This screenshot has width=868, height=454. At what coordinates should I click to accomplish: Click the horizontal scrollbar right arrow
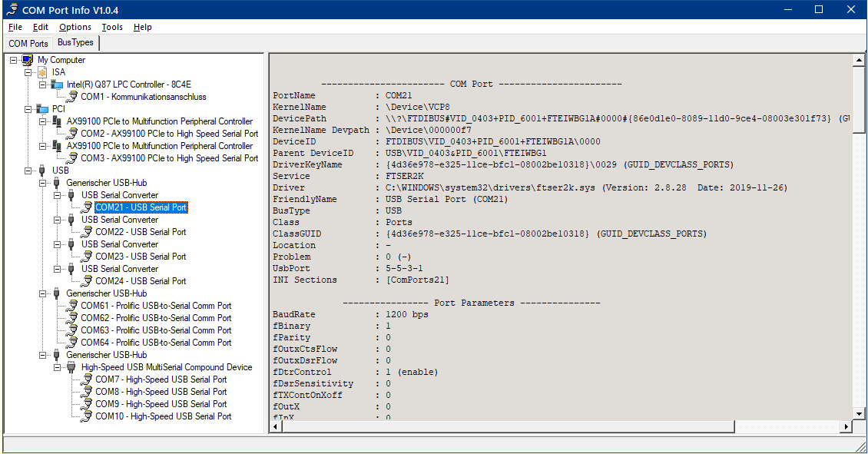click(x=846, y=426)
